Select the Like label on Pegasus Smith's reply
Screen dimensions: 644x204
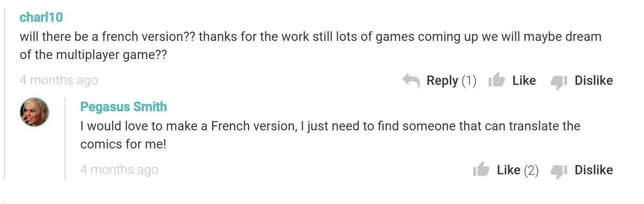tap(509, 170)
